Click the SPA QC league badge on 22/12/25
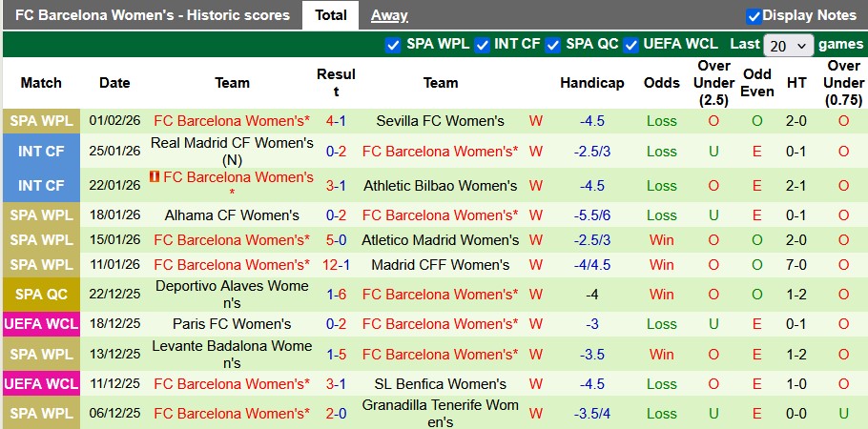 click(x=41, y=295)
